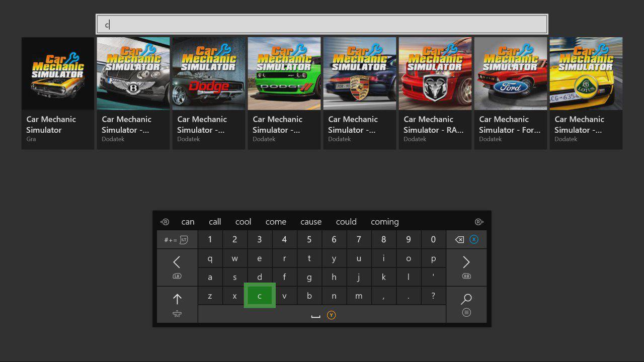This screenshot has height=362, width=644.
Task: Tap the question mark key
Action: 433,296
